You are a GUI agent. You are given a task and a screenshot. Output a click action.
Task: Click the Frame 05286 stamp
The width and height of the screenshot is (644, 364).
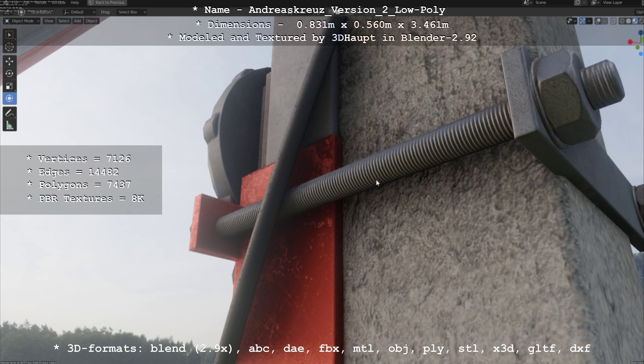point(32,363)
